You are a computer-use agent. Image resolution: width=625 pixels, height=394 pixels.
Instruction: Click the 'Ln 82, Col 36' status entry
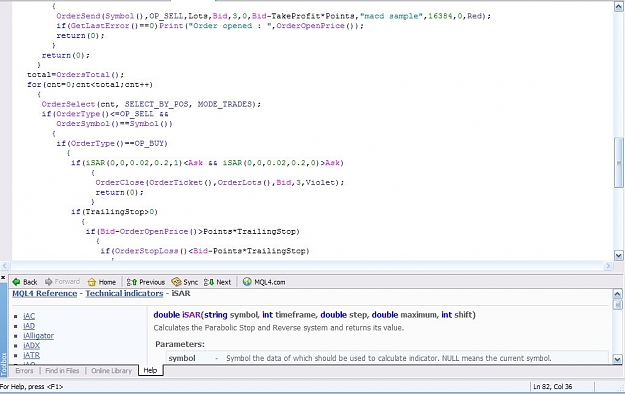coord(552,386)
